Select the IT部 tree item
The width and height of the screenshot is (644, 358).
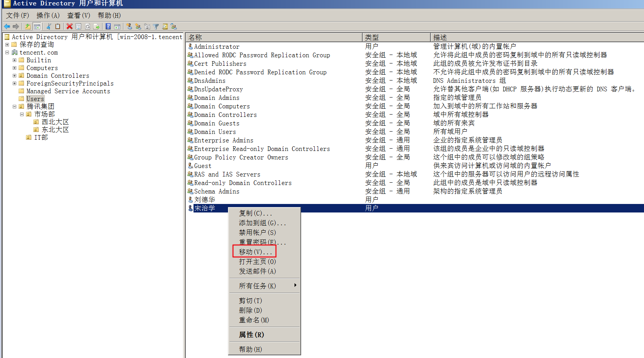(x=41, y=137)
